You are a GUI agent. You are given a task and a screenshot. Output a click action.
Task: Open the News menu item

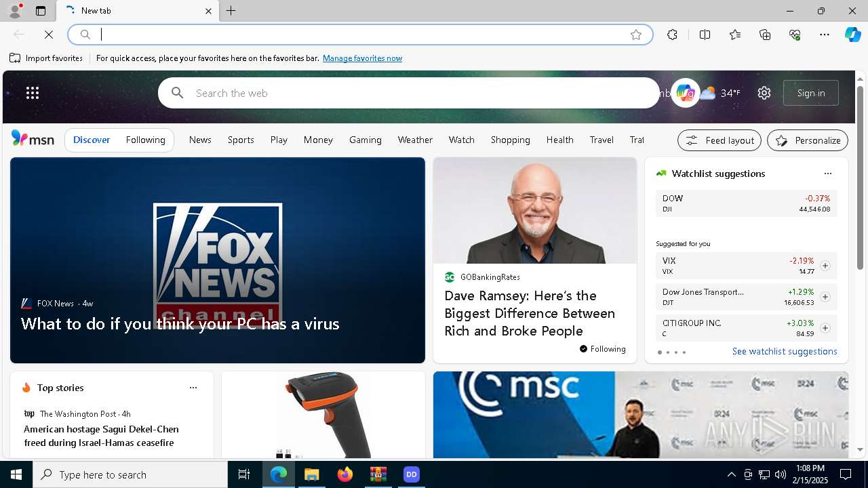(x=200, y=140)
